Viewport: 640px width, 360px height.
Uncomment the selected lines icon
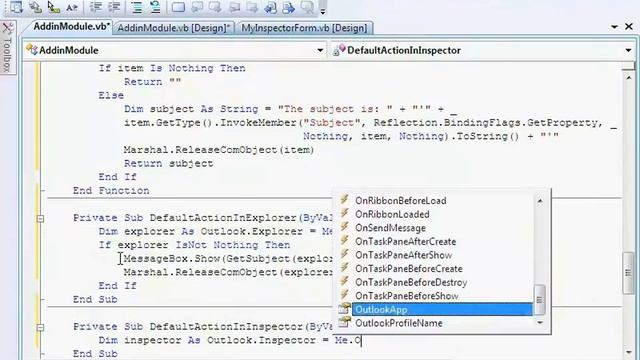[x=155, y=7]
